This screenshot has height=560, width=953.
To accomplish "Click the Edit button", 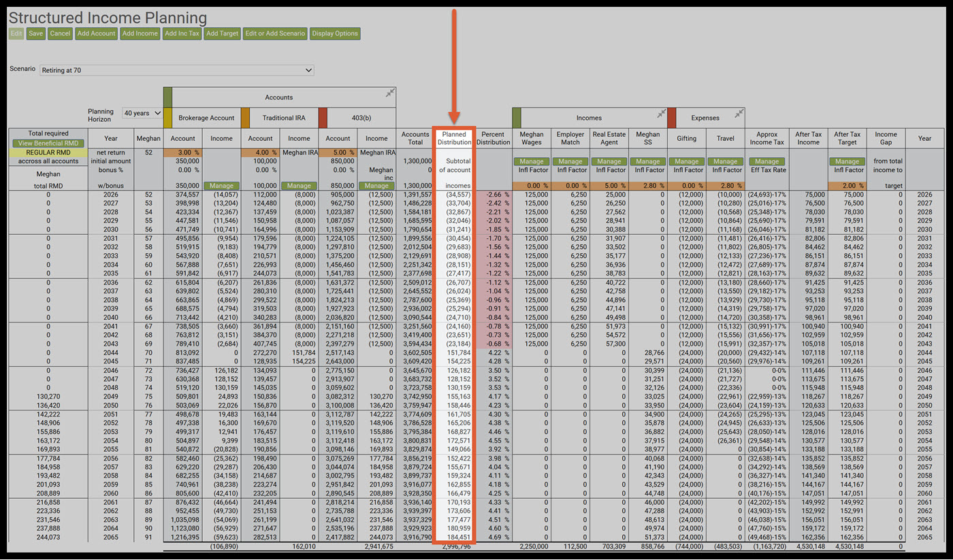I will click(16, 33).
